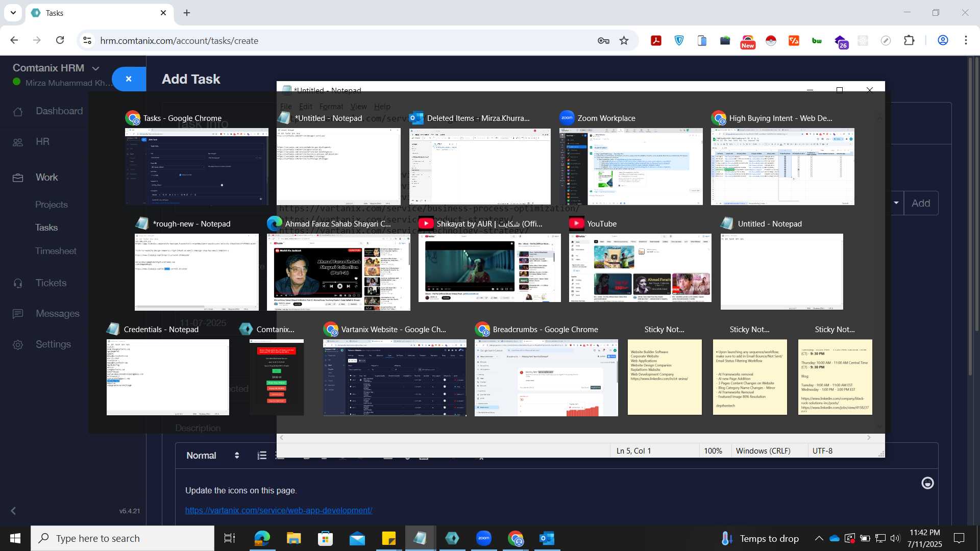Open Chrome profile avatar icon

point(943,40)
